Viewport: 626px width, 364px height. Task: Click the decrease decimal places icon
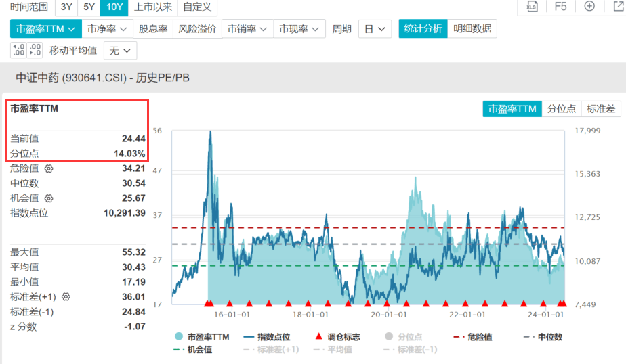(35, 50)
